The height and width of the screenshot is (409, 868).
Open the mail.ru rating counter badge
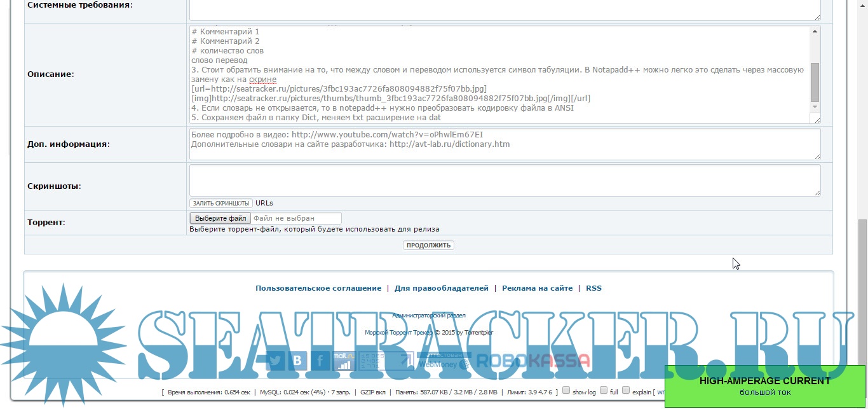pyautogui.click(x=344, y=361)
